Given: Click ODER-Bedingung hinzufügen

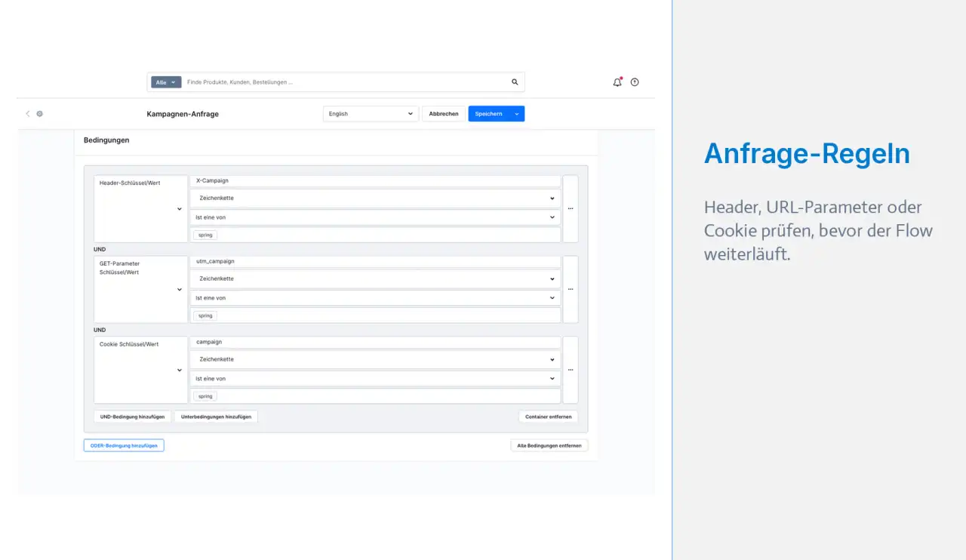Looking at the screenshot, I should click(124, 445).
